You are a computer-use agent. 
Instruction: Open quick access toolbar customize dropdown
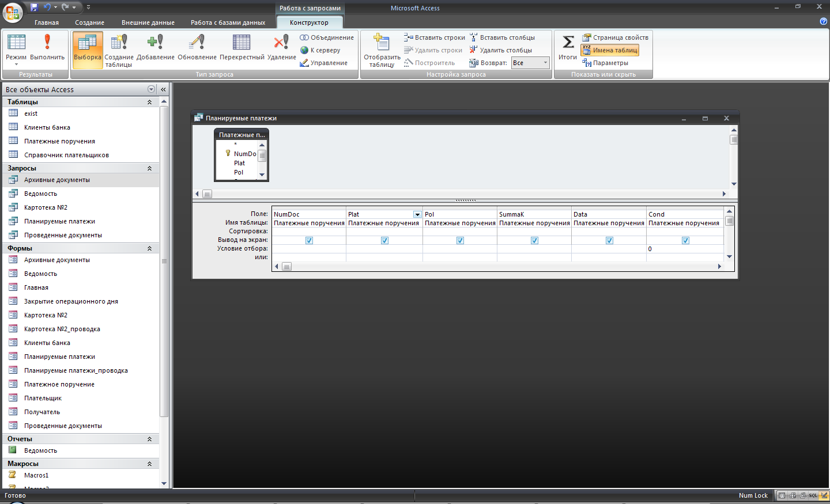pyautogui.click(x=88, y=7)
